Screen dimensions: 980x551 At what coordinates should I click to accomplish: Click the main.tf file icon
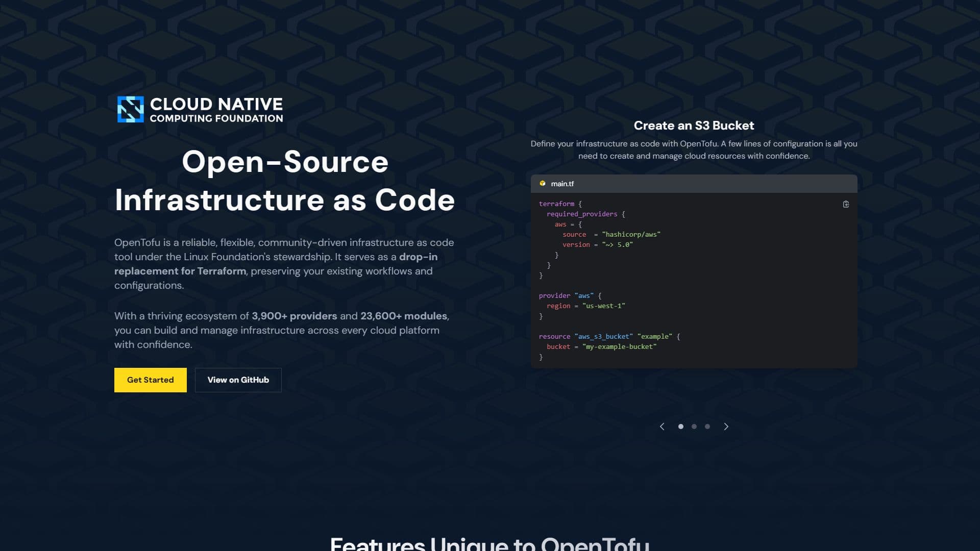[543, 184]
